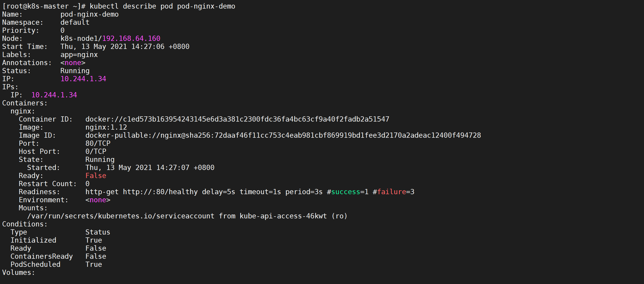This screenshot has width=644, height=284.
Task: Click the Annotations none value
Action: [73, 63]
